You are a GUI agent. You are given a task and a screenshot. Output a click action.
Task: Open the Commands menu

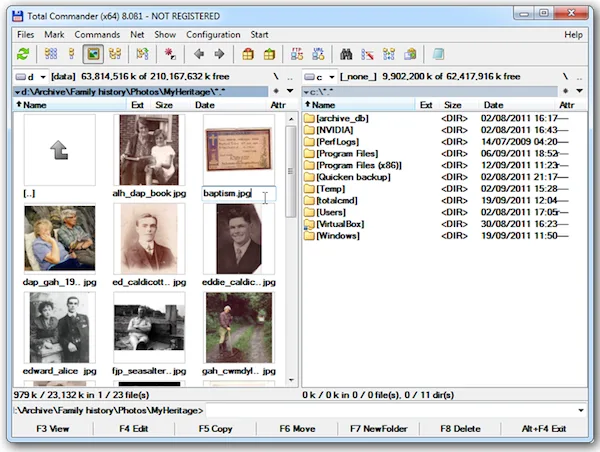[97, 35]
